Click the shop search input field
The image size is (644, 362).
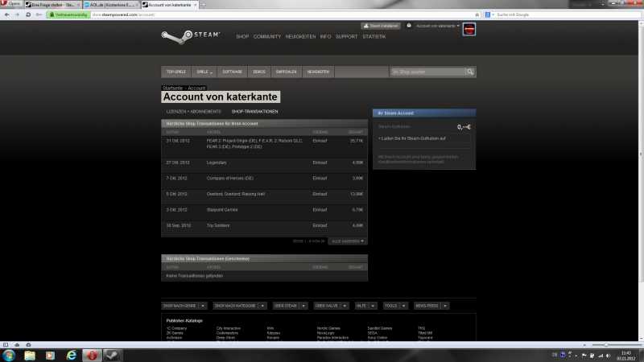pos(427,72)
